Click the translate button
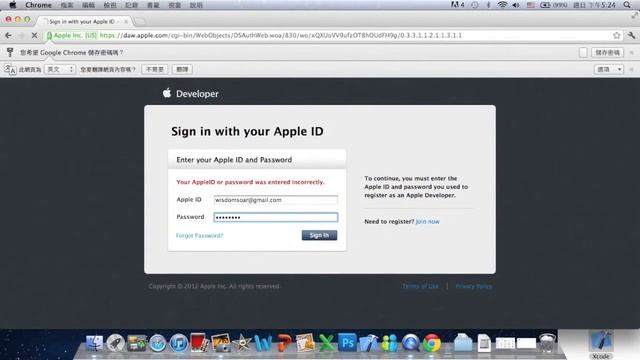Image resolution: width=640 pixels, height=360 pixels. [182, 69]
